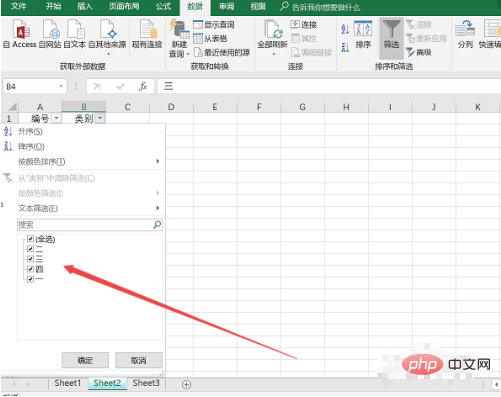Switch to the Review (审阅) tab
This screenshot has width=501, height=397.
click(227, 6)
